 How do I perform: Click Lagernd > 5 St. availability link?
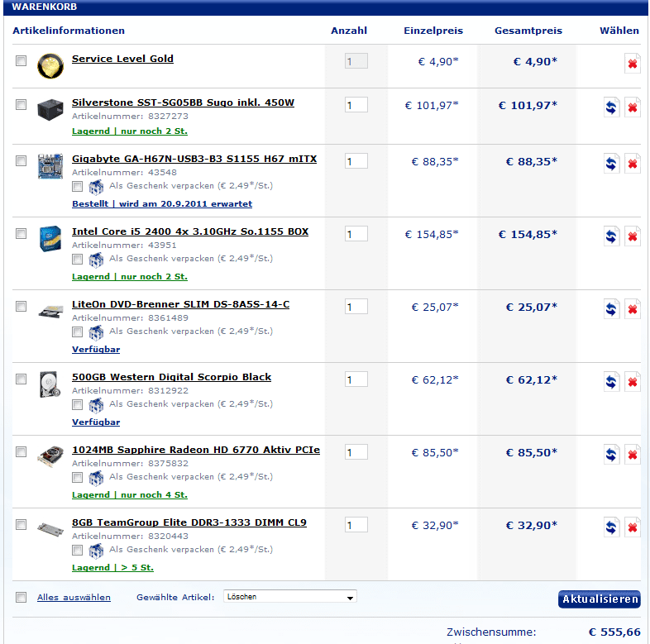point(112,567)
